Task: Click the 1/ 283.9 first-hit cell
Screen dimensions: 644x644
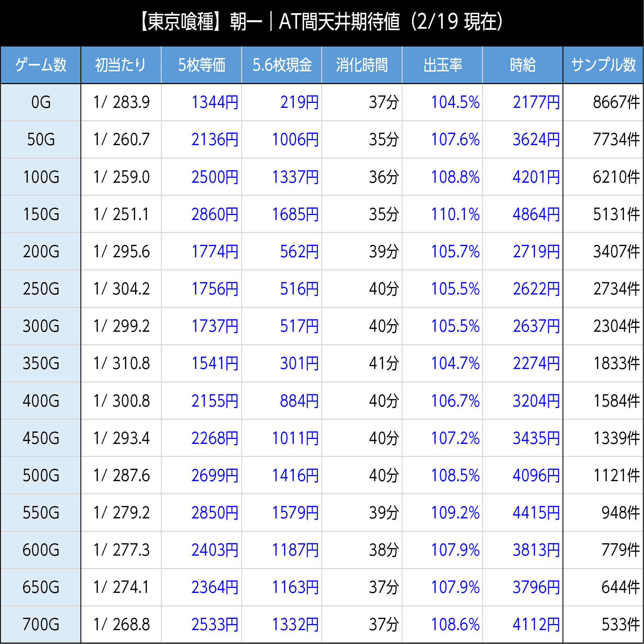Action: coord(121,102)
